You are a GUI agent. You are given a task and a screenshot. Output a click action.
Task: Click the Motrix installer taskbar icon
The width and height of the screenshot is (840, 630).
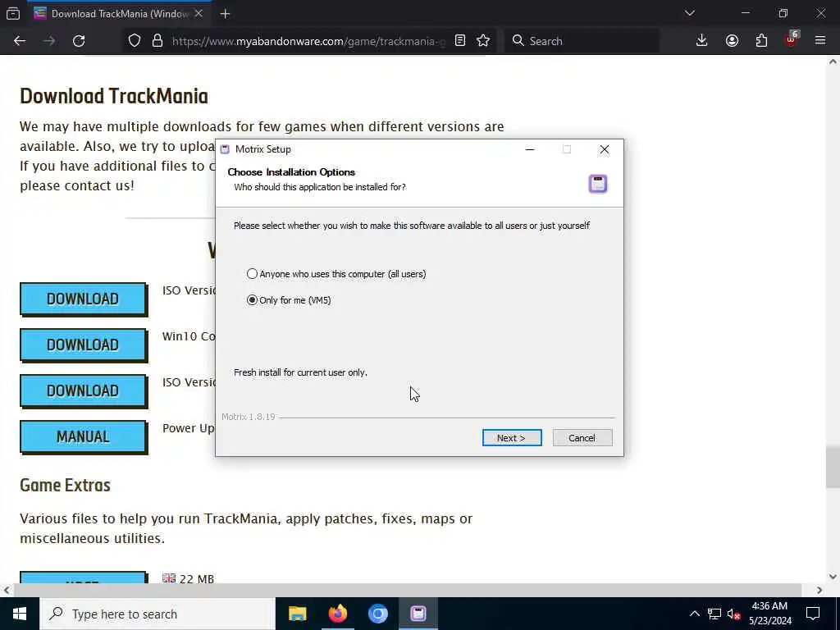pyautogui.click(x=418, y=614)
